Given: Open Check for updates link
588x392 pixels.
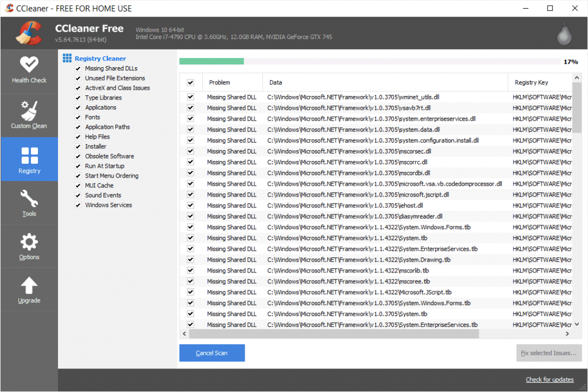Looking at the screenshot, I should click(x=550, y=379).
